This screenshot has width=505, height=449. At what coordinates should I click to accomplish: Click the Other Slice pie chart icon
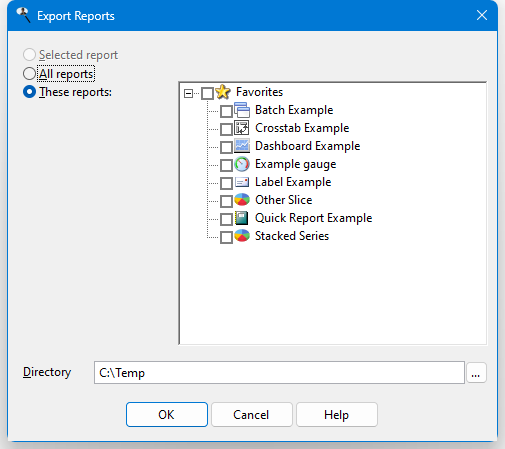point(242,200)
